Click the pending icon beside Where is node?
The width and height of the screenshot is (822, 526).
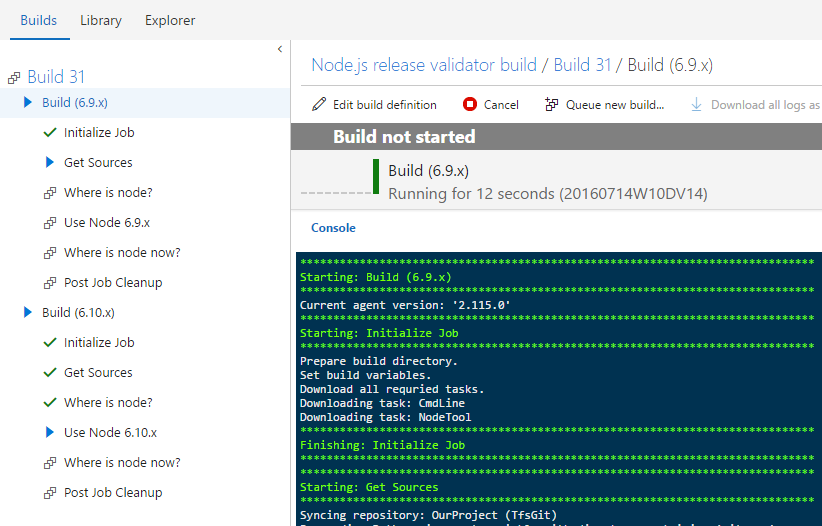[x=50, y=193]
